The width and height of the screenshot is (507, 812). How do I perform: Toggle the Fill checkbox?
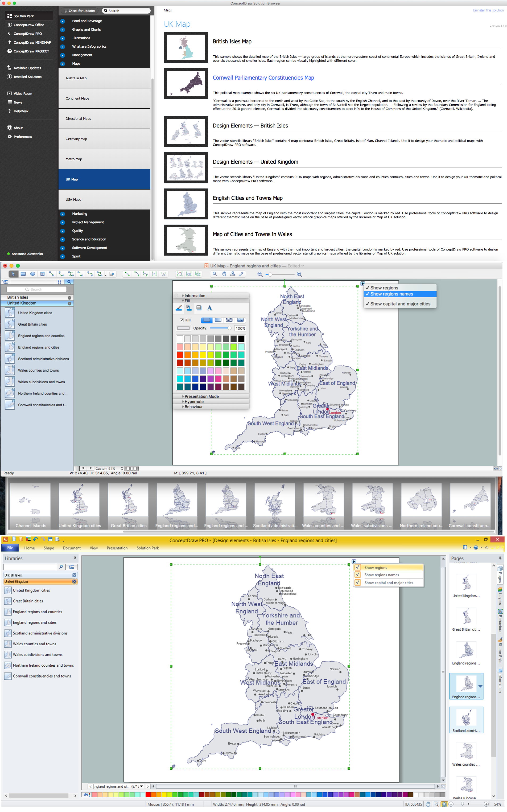[x=182, y=320]
